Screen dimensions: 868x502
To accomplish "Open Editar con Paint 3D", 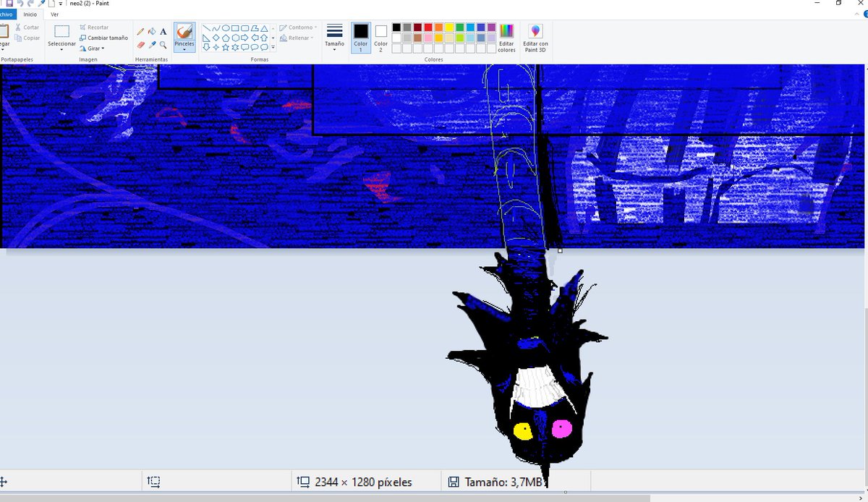I will (535, 38).
